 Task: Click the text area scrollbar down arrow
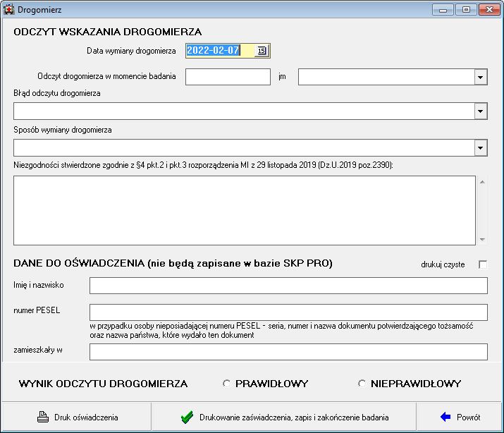tap(482, 239)
